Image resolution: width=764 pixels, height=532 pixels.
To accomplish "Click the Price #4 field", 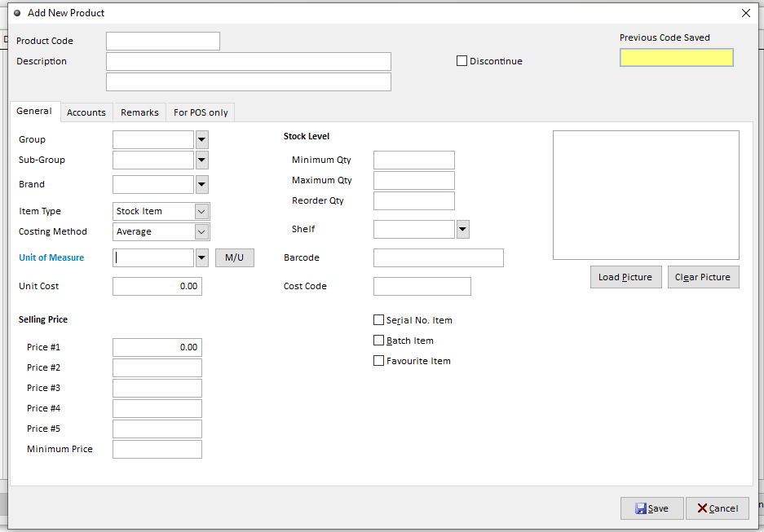I will (157, 409).
